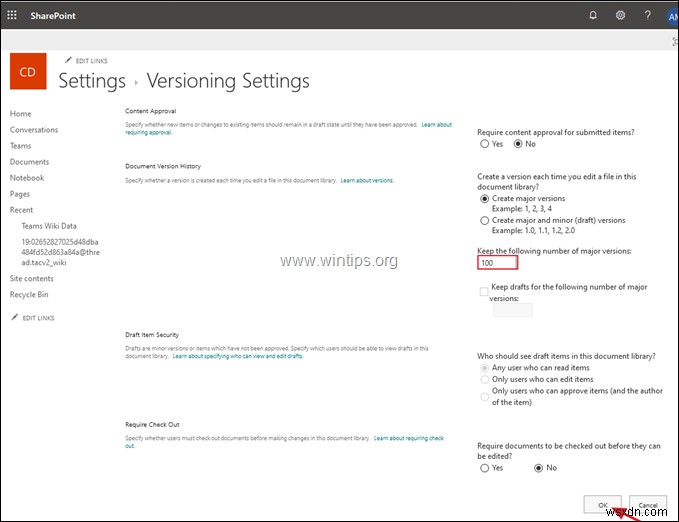Open the Recycle Bin
679x522 pixels.
(29, 294)
